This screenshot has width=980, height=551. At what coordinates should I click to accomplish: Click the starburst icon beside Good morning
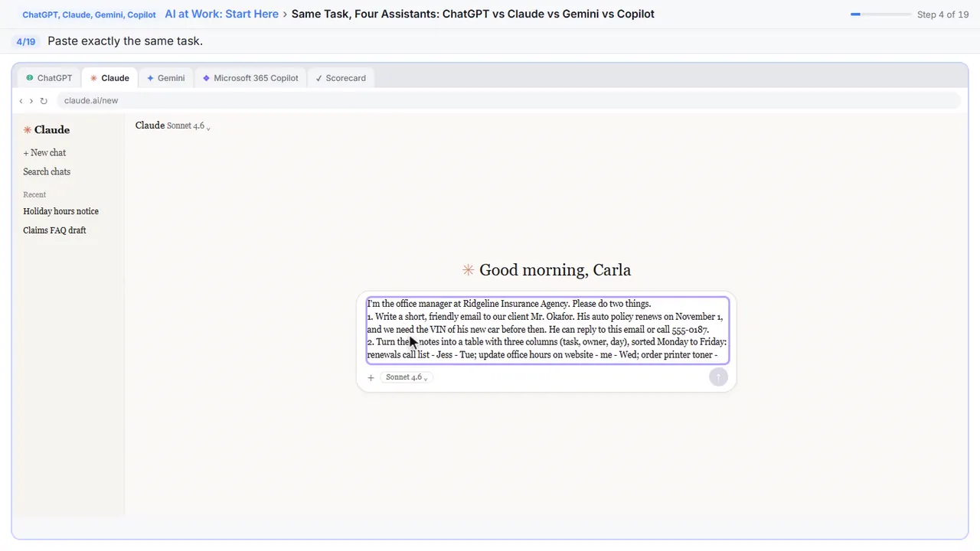pos(469,270)
